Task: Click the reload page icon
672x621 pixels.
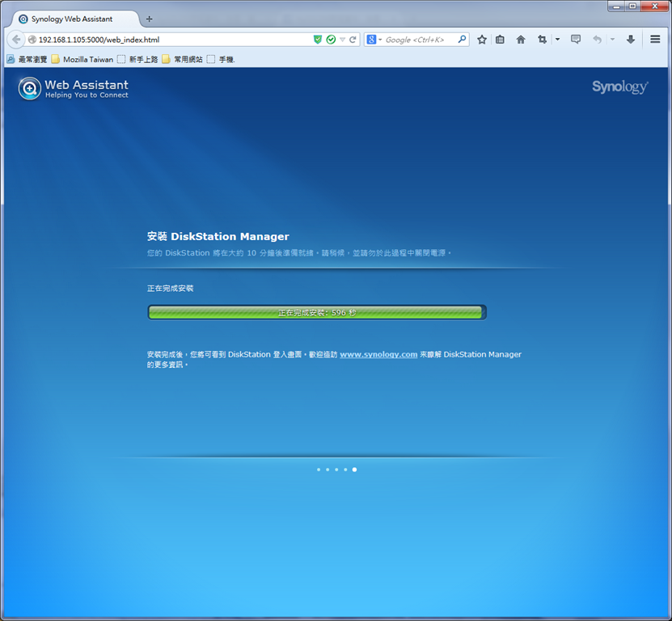Action: 353,40
